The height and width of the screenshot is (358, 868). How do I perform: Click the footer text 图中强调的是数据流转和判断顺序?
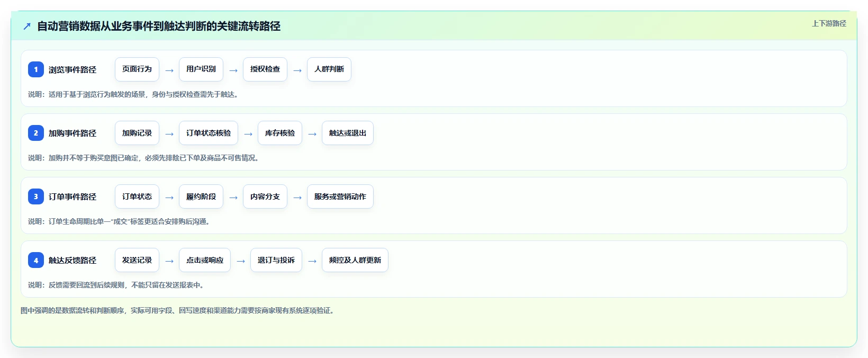[x=178, y=310]
